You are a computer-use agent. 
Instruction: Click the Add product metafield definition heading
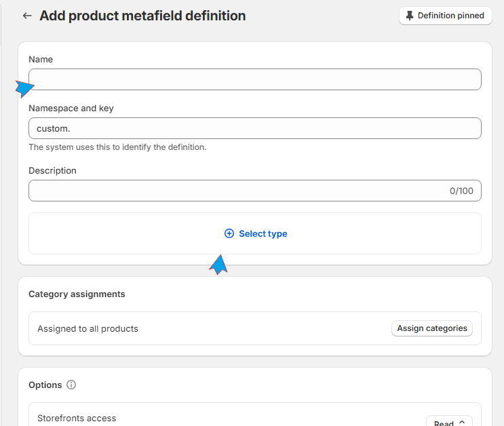click(x=142, y=16)
